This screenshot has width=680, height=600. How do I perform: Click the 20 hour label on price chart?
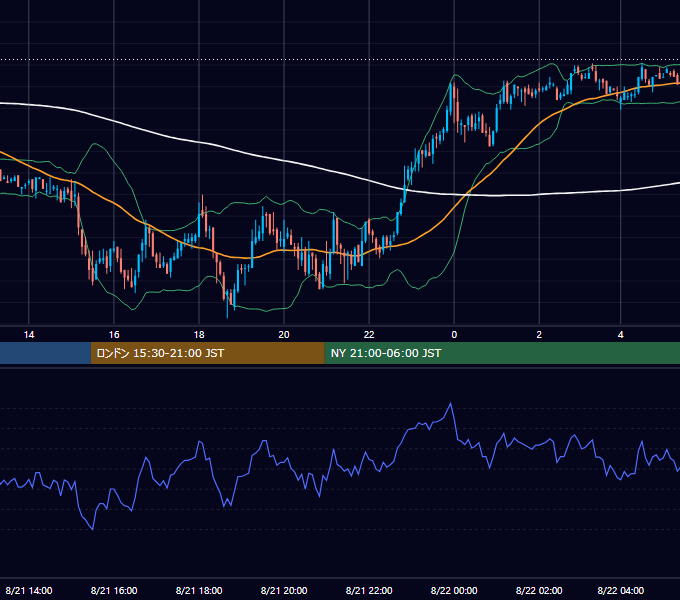[284, 335]
